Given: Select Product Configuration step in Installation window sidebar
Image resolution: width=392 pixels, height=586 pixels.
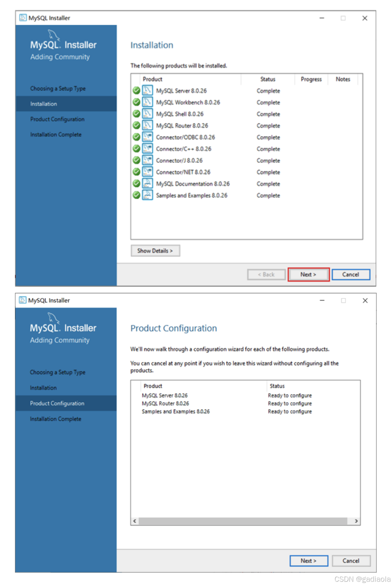Looking at the screenshot, I should (x=57, y=119).
